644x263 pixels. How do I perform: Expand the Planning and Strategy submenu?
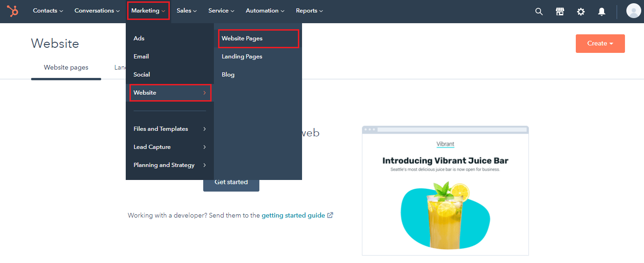coord(170,165)
